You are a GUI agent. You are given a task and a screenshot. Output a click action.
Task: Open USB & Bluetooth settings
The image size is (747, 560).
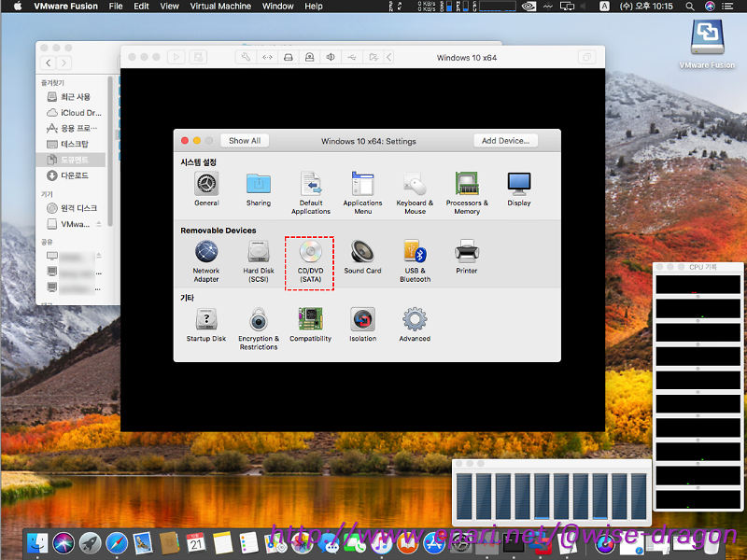click(x=415, y=261)
